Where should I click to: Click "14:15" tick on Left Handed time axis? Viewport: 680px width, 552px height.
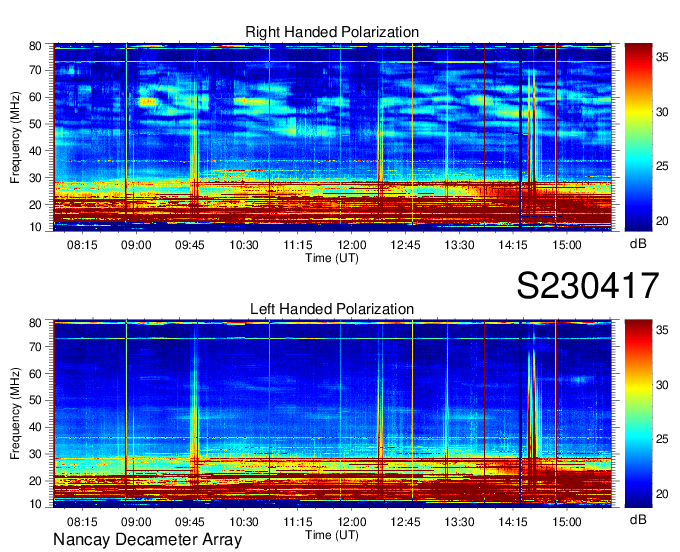point(513,522)
